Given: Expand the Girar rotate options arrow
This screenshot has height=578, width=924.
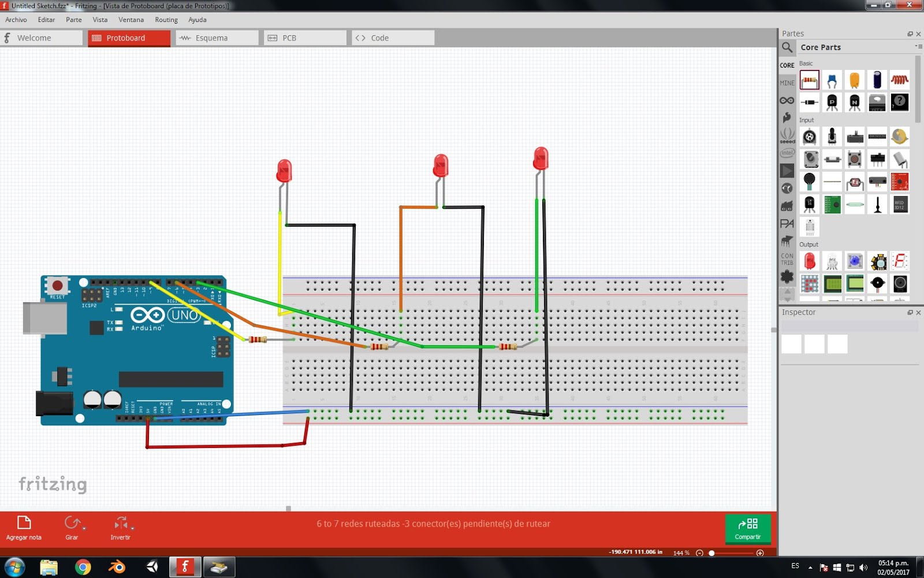Looking at the screenshot, I should click(84, 528).
